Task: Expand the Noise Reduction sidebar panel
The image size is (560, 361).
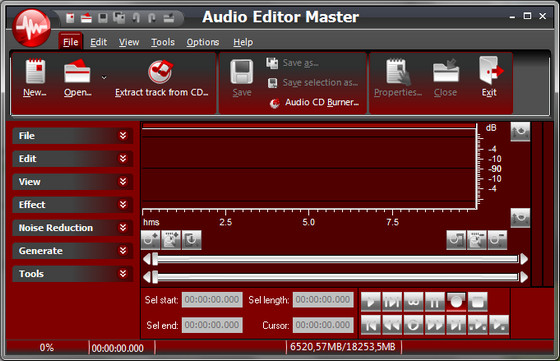Action: (73, 228)
